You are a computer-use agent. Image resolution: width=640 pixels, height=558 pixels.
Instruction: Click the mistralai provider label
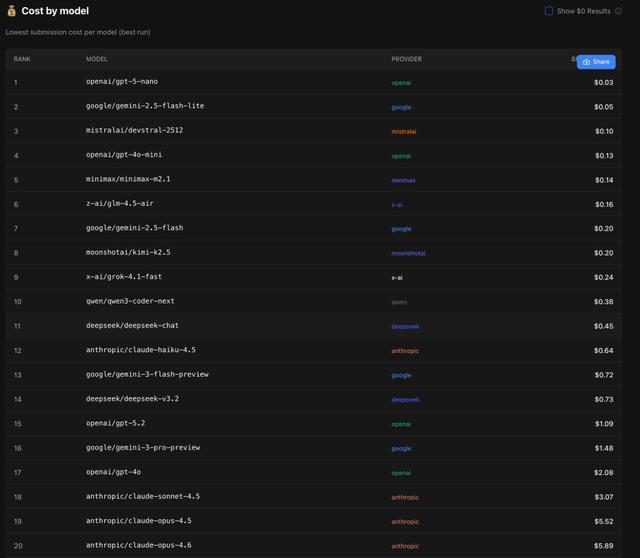coord(404,131)
